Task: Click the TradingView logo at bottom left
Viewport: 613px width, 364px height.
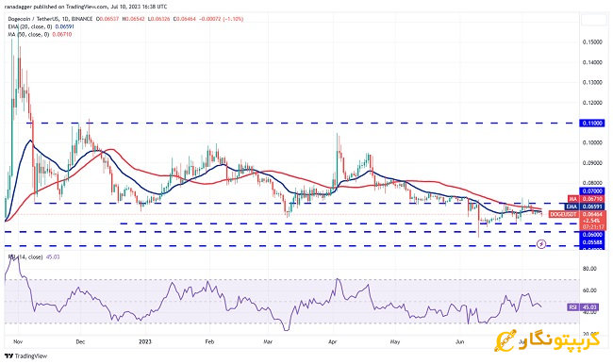Action: pyautogui.click(x=25, y=356)
